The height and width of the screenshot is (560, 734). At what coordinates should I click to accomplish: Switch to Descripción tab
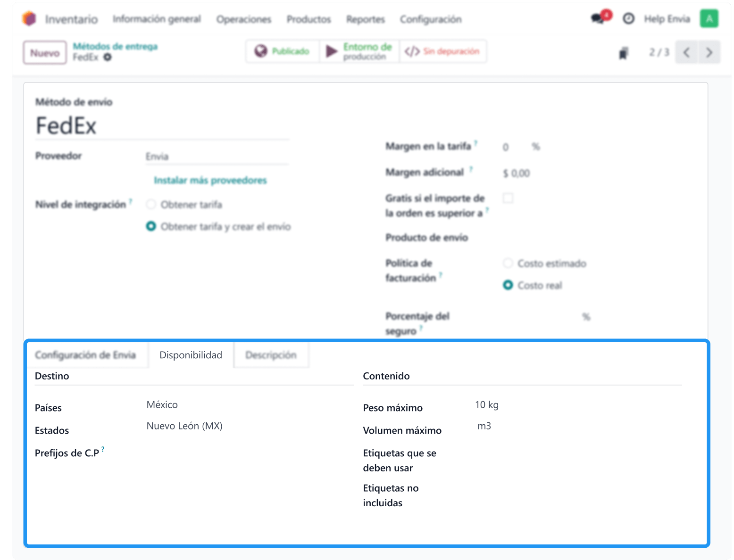(x=271, y=355)
